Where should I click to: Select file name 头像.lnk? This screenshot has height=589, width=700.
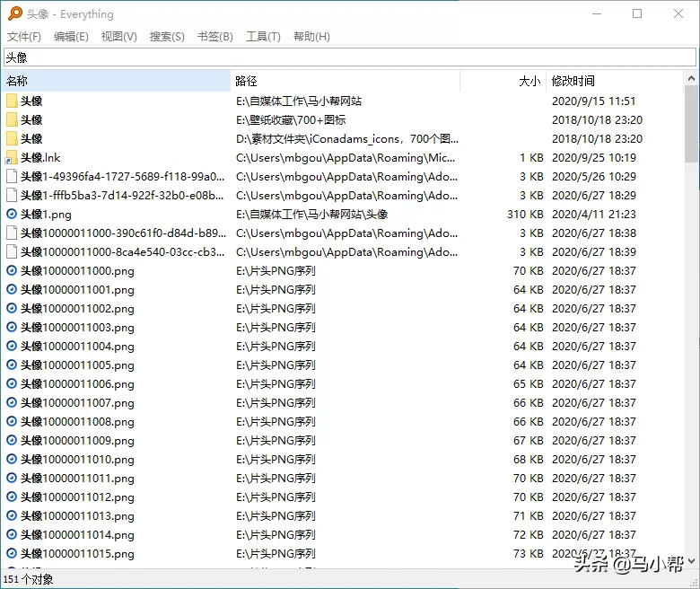click(40, 158)
